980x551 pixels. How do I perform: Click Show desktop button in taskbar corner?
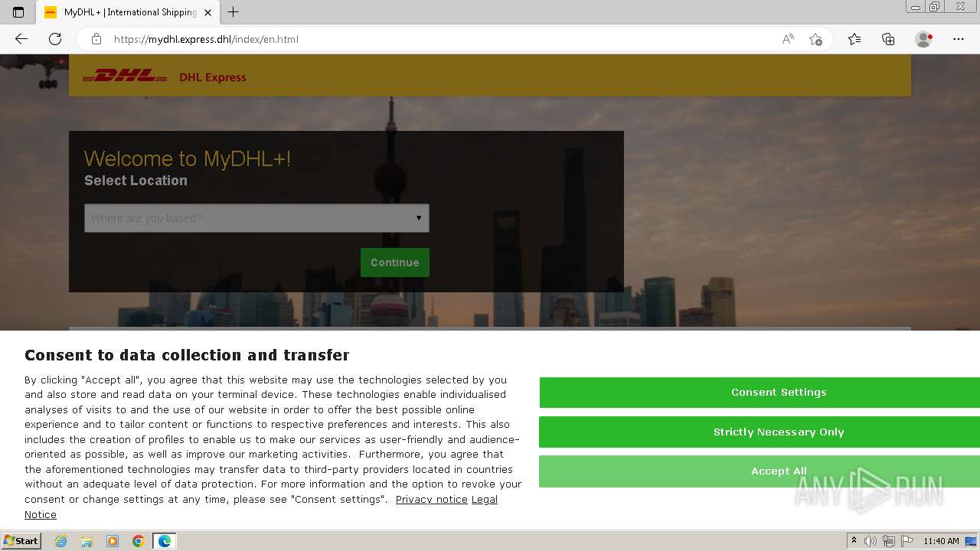click(972, 541)
